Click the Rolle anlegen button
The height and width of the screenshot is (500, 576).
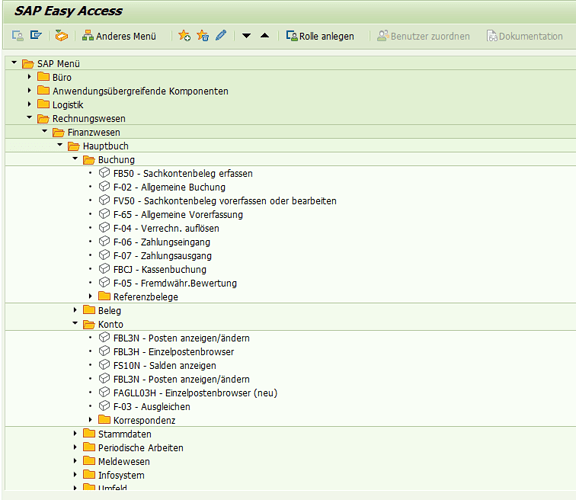(320, 36)
